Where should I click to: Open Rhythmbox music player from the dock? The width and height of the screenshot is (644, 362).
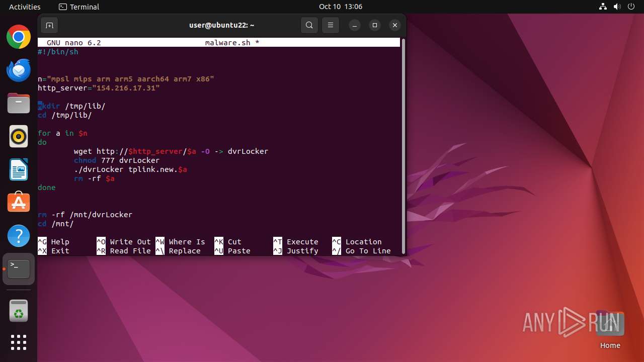click(19, 136)
